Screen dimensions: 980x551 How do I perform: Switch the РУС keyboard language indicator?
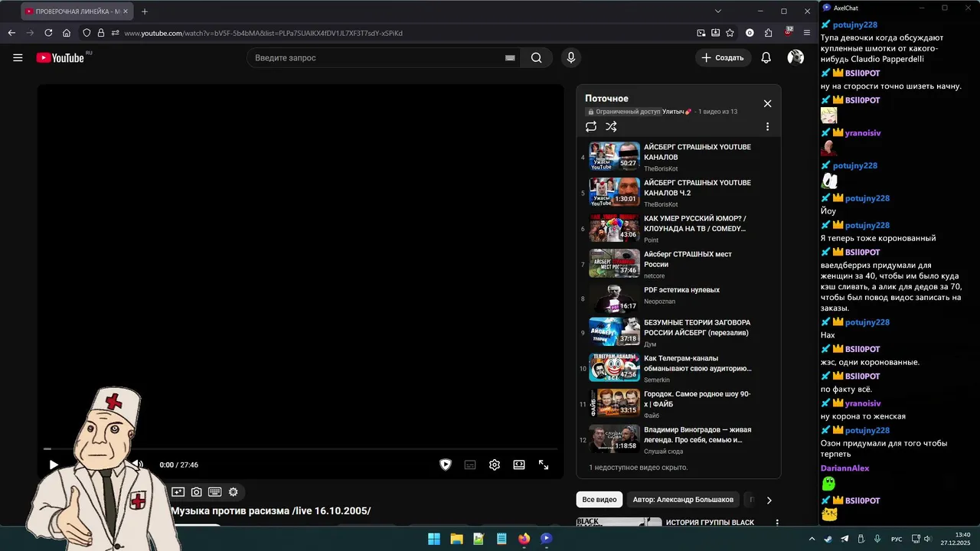[x=896, y=539]
